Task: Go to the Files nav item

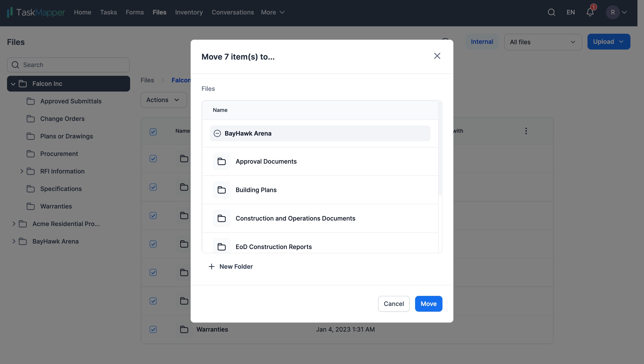Action: pos(159,12)
